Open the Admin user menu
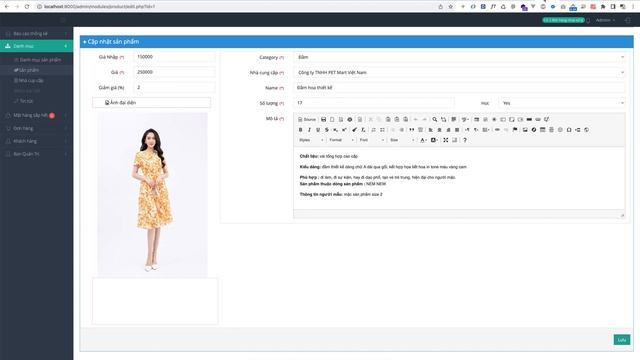The height and width of the screenshot is (360, 640). pyautogui.click(x=605, y=20)
